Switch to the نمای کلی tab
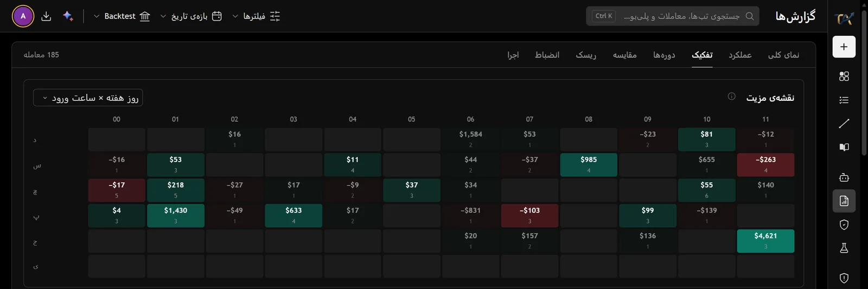The height and width of the screenshot is (289, 868). [783, 55]
